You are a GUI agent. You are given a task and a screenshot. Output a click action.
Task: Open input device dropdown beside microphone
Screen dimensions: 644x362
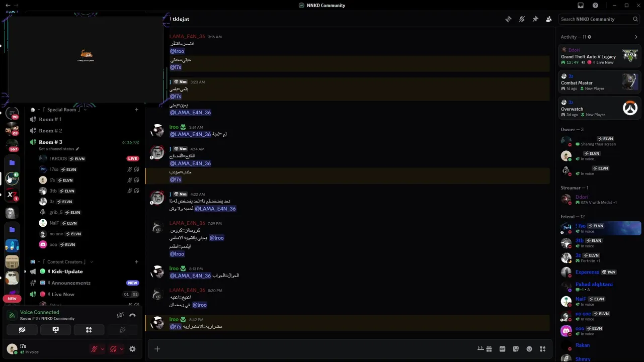pyautogui.click(x=102, y=349)
